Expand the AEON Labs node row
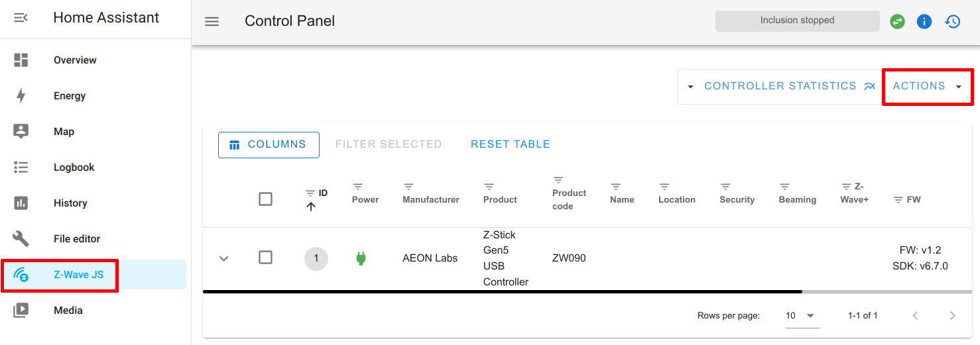The height and width of the screenshot is (345, 980). pos(224,258)
